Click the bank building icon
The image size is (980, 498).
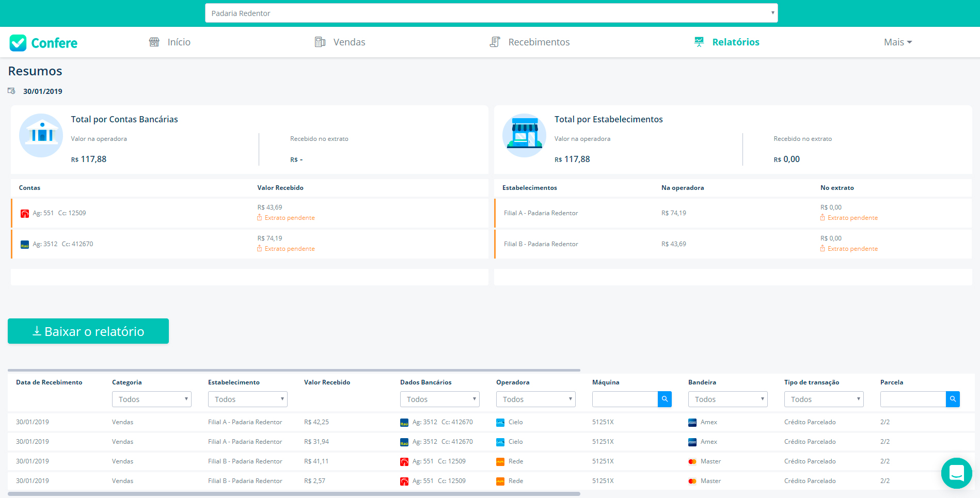coord(41,135)
